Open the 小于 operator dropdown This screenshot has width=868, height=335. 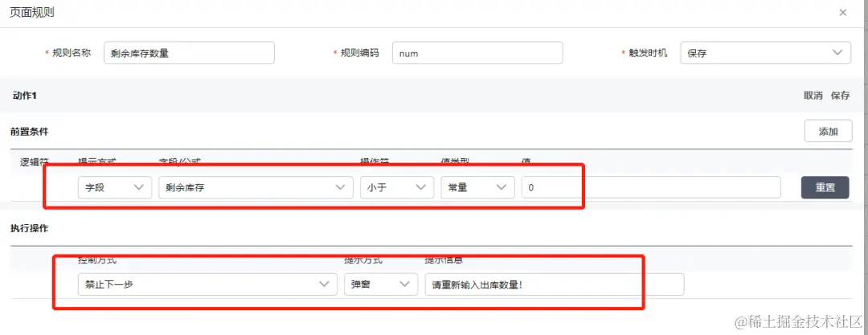[397, 188]
